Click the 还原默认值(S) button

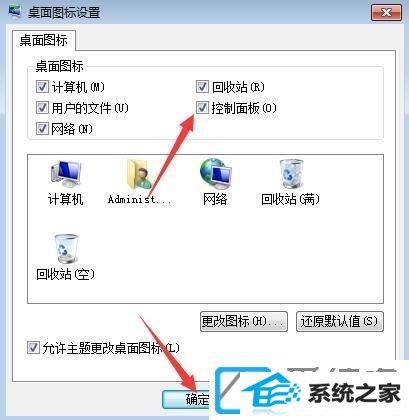(340, 321)
